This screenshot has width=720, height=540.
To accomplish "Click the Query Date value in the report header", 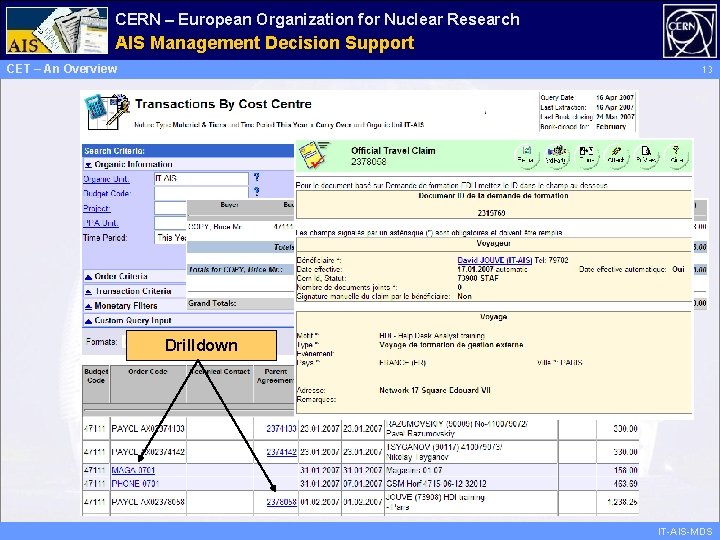I will click(615, 97).
